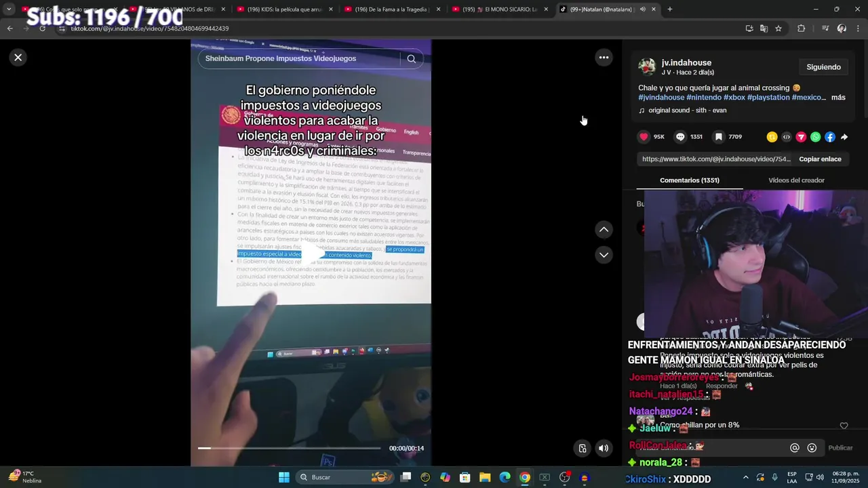Save video with the bookmark icon
Screen dimensions: 868x488
click(x=719, y=137)
